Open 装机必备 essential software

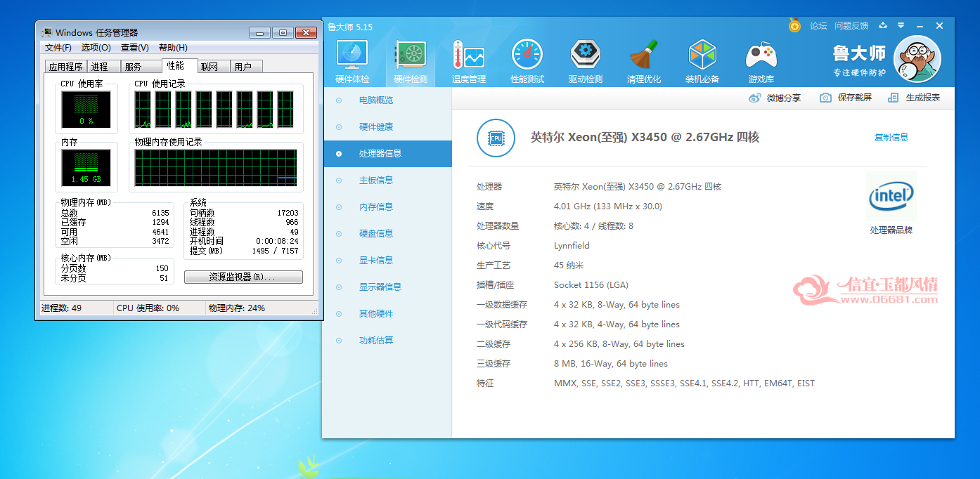pyautogui.click(x=702, y=63)
